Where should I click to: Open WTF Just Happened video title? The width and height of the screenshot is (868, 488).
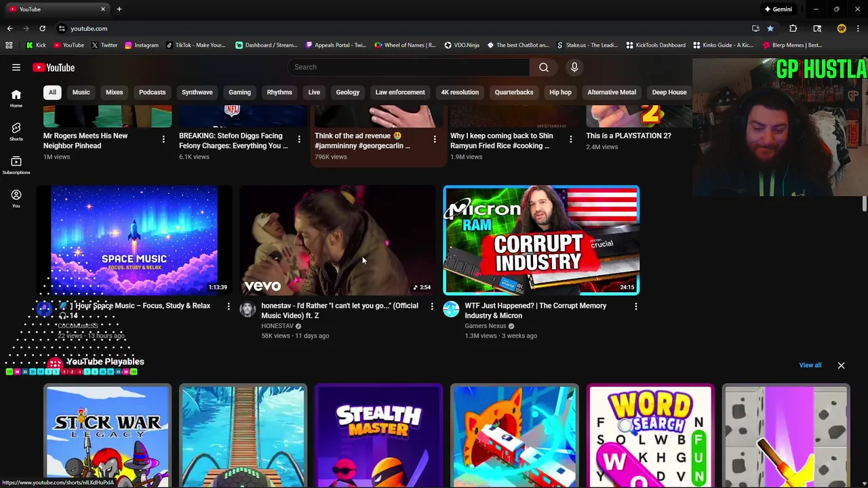536,310
